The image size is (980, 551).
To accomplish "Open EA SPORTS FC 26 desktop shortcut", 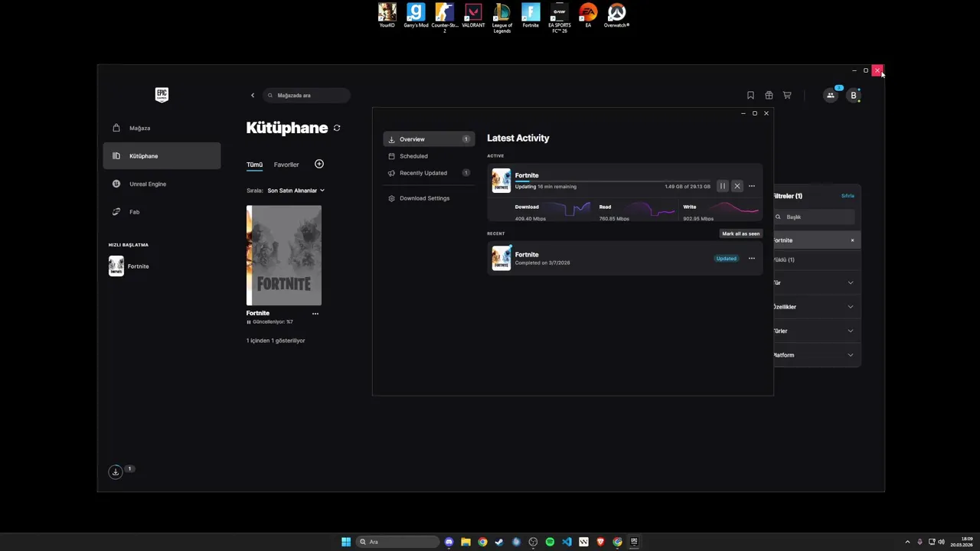I will 560,18.
